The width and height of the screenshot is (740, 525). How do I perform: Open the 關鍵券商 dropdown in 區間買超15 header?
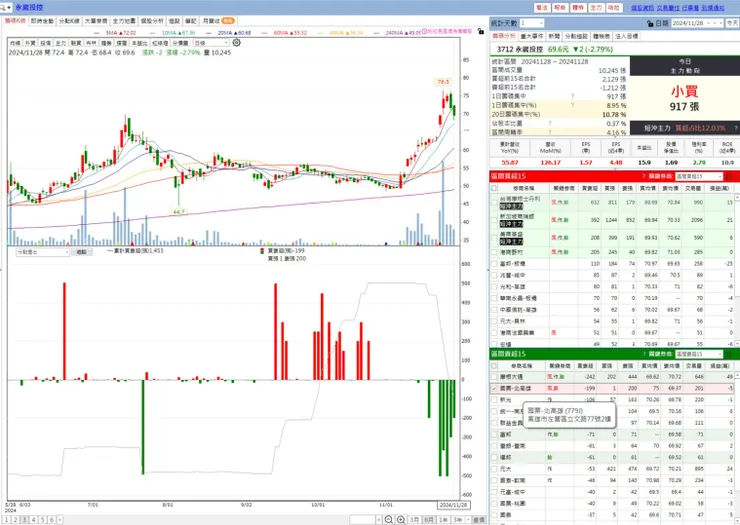[720, 176]
